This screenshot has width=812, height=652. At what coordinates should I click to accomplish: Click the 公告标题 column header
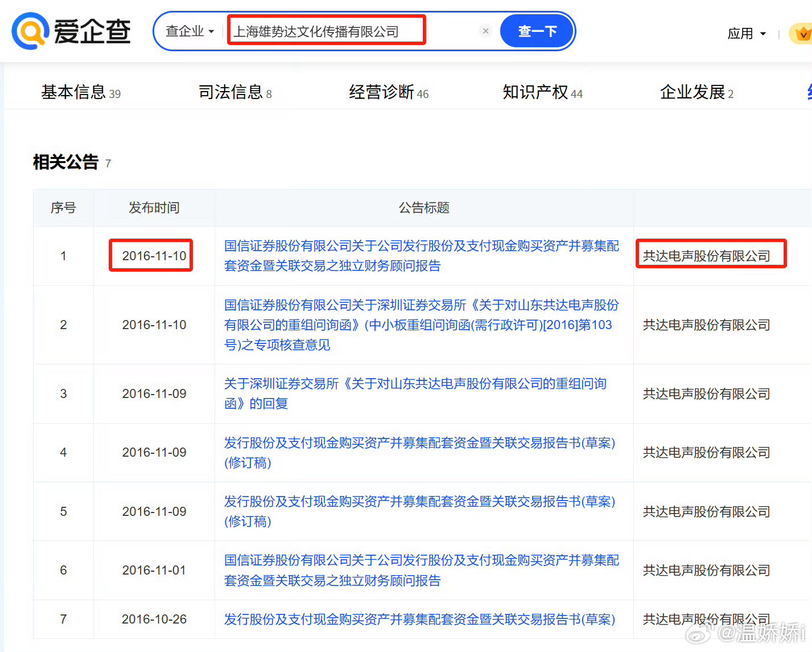[424, 208]
